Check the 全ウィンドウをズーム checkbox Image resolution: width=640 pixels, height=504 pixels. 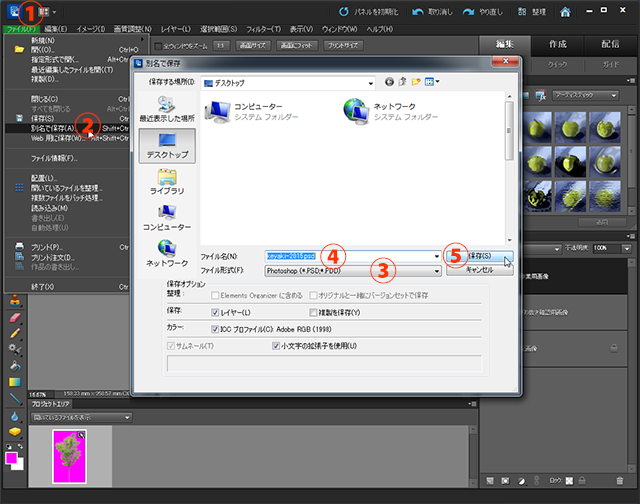coord(158,46)
